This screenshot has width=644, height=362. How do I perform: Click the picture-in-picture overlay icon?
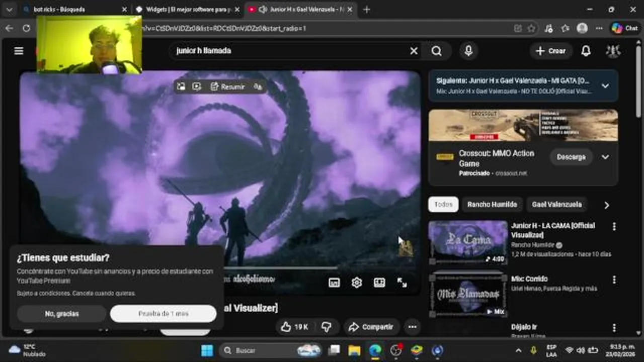(x=181, y=86)
